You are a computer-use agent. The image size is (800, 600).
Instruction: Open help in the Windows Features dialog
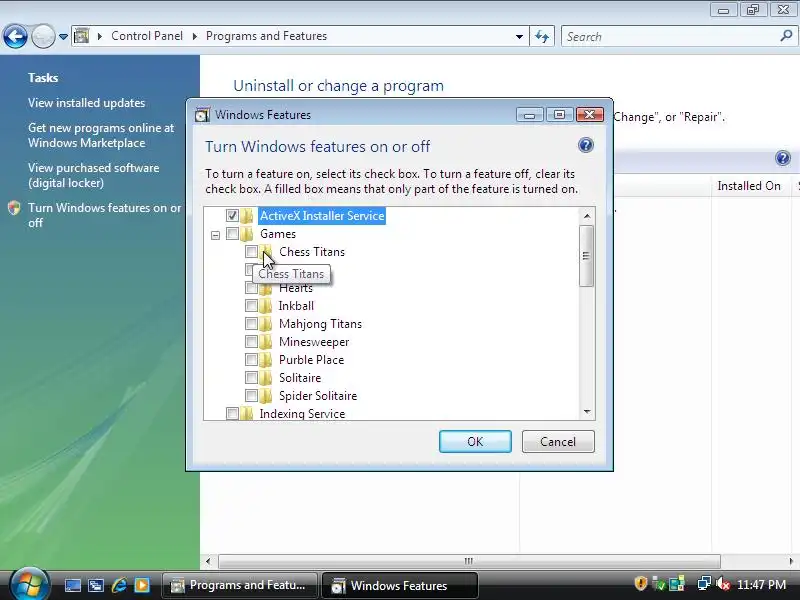(x=586, y=145)
